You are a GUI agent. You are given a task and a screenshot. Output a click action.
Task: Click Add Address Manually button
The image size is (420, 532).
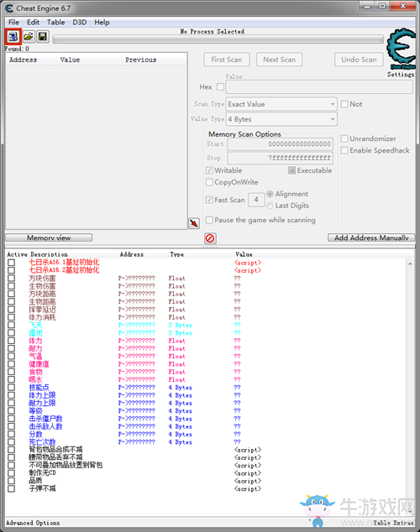click(371, 237)
